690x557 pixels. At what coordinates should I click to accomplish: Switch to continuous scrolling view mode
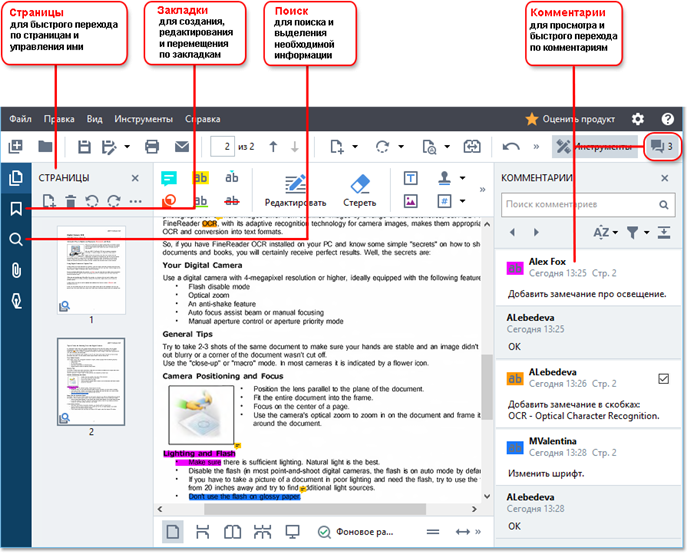(x=202, y=532)
